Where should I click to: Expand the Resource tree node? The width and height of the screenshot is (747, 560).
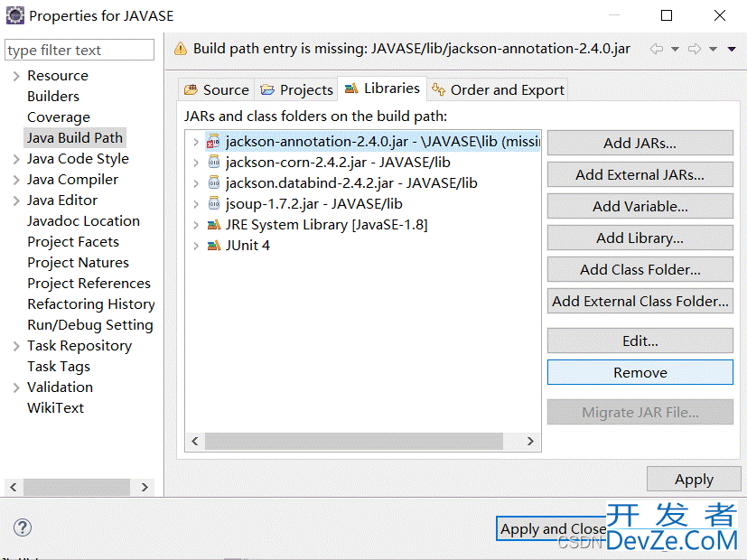coord(16,76)
